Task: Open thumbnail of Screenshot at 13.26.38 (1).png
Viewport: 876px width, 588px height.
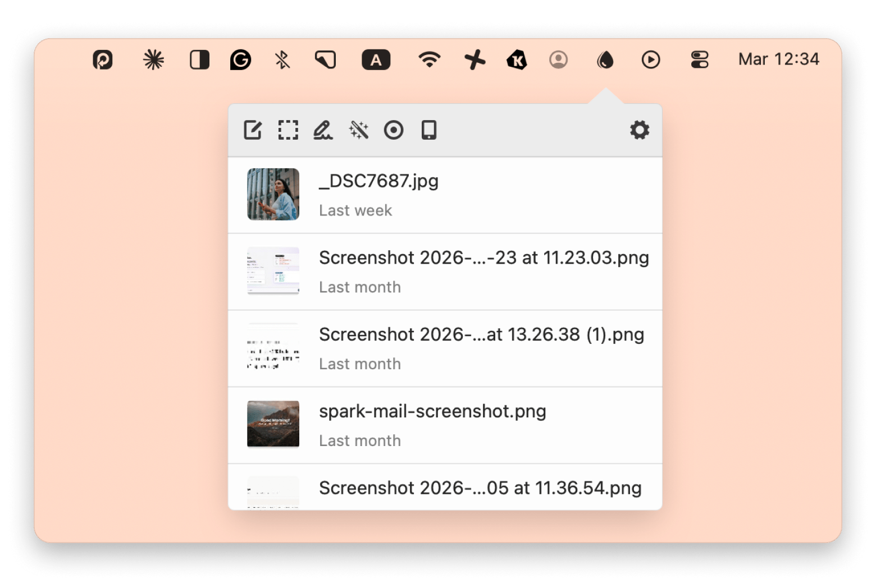Action: click(273, 347)
